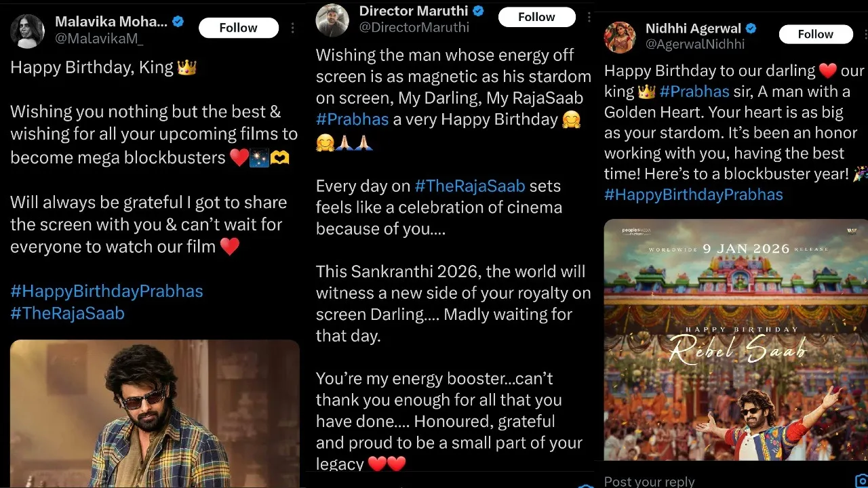The image size is (868, 488).
Task: Open Director Maruthi's profile picture
Action: [333, 20]
